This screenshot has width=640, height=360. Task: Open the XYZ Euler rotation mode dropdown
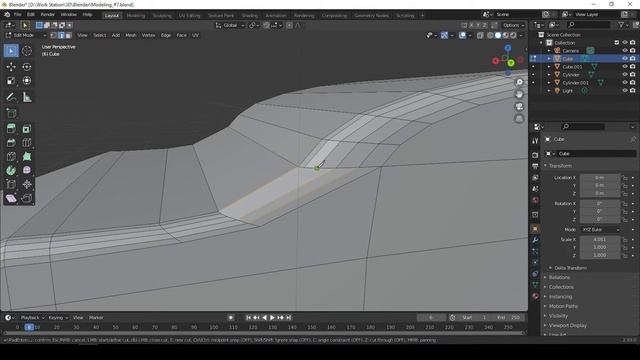pyautogui.click(x=600, y=230)
